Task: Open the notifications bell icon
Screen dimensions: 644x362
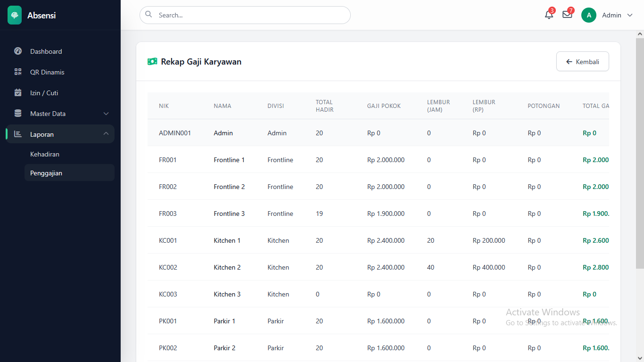Action: click(549, 15)
